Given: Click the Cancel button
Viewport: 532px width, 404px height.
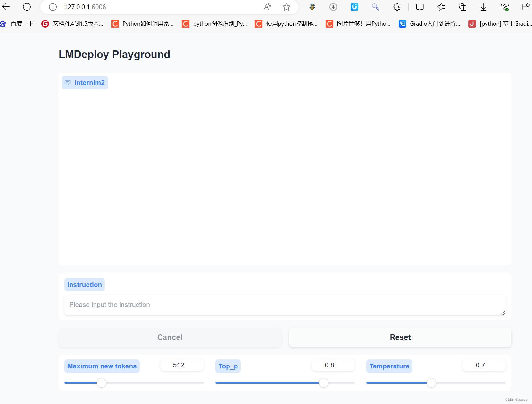Looking at the screenshot, I should pos(170,337).
